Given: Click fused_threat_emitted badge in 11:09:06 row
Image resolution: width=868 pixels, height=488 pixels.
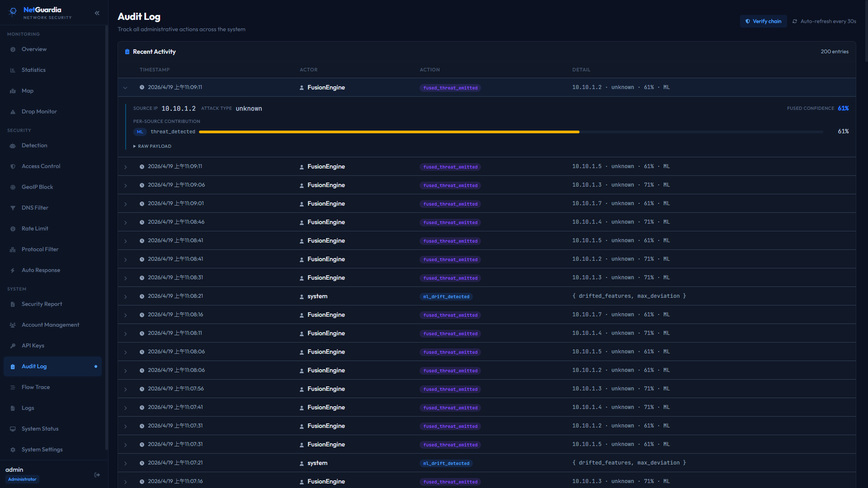Looking at the screenshot, I should pyautogui.click(x=450, y=185).
